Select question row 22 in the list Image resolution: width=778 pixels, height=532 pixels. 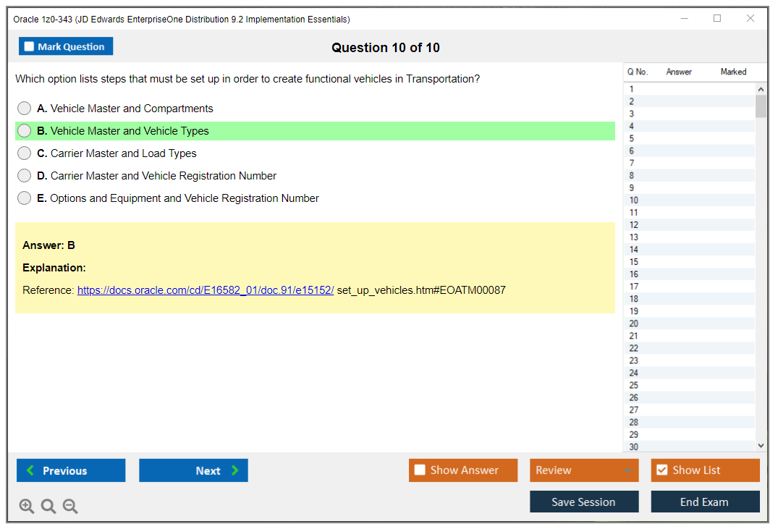pyautogui.click(x=689, y=348)
